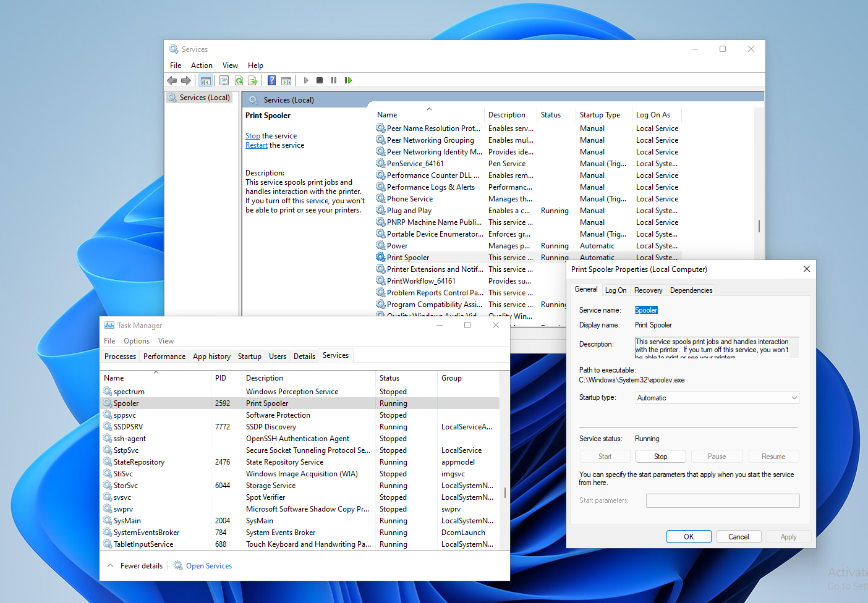Screen dimensions: 868x603
Task: Click the SysMain service icon in Task Manager
Action: (x=108, y=520)
